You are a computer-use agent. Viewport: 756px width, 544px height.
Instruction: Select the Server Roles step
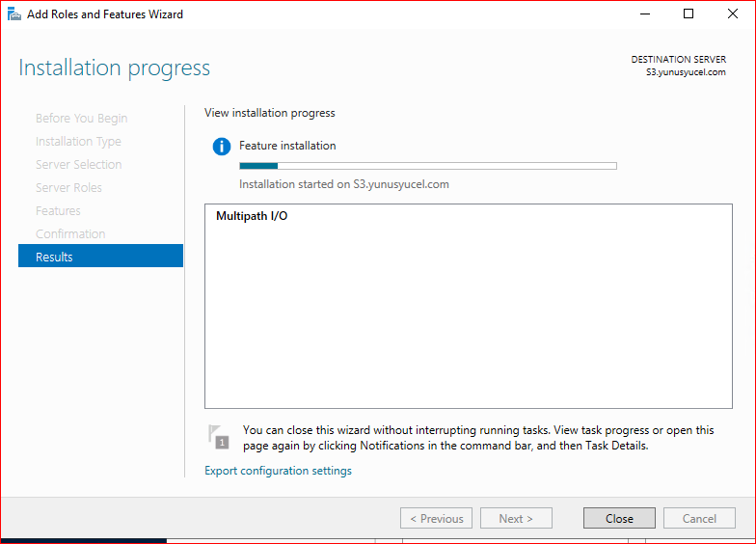click(x=68, y=187)
